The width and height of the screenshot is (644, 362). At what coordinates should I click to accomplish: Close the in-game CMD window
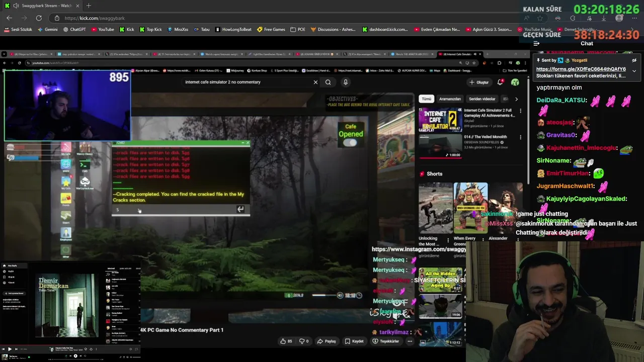248,143
